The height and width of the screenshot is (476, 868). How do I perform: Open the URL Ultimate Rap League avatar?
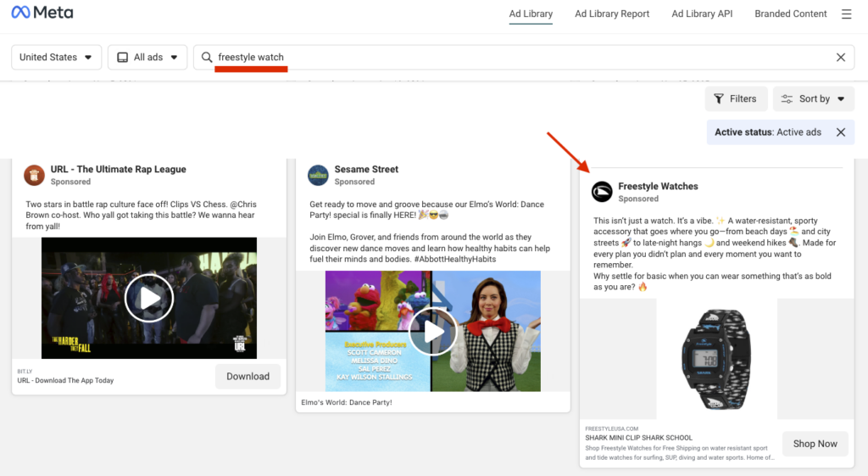click(x=34, y=175)
